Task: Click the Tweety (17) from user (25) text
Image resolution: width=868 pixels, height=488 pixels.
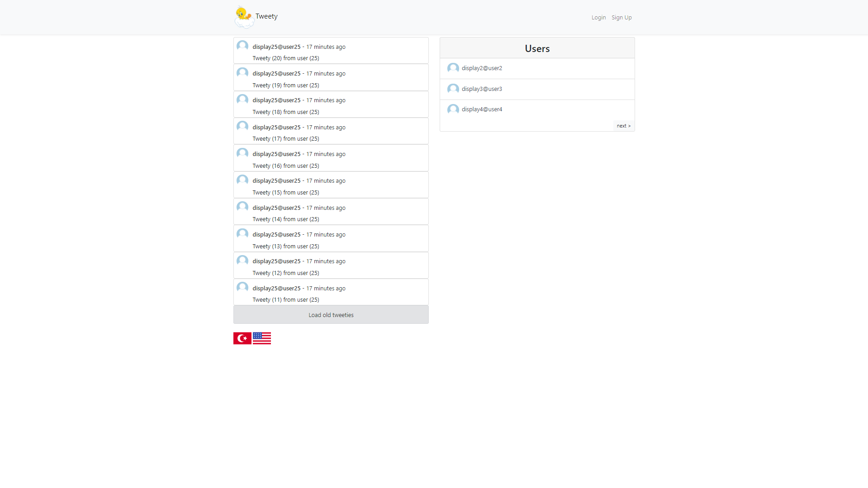Action: [x=285, y=139]
